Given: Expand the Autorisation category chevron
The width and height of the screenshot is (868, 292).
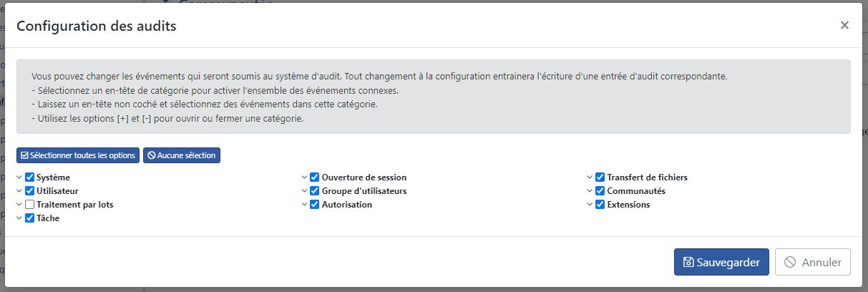Looking at the screenshot, I should pyautogui.click(x=305, y=204).
